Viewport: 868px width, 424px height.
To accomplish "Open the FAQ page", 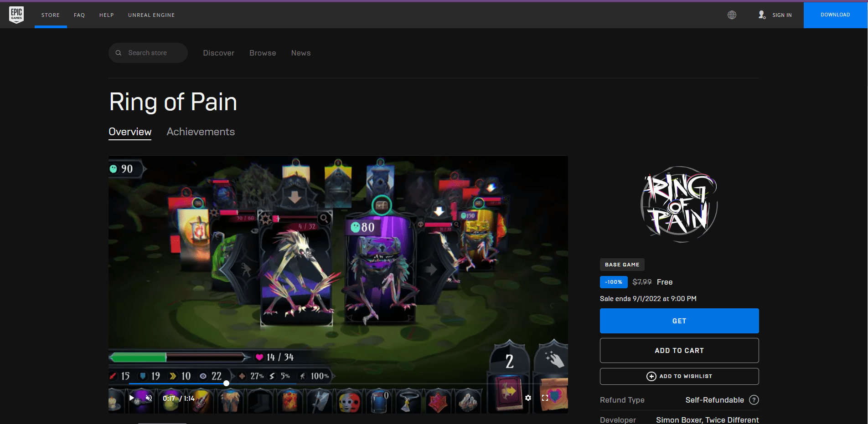I will pyautogui.click(x=79, y=15).
